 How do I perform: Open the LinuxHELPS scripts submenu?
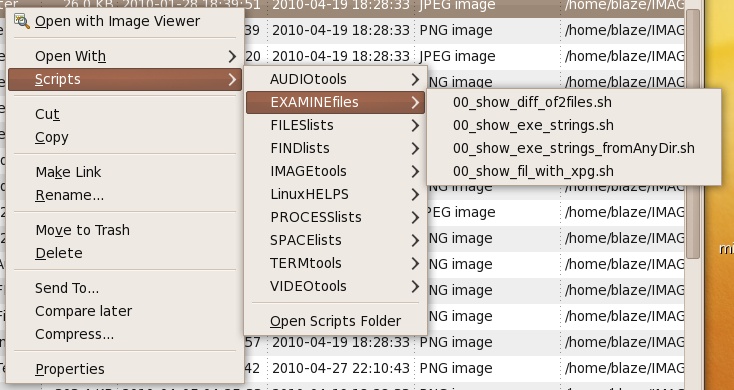pyautogui.click(x=335, y=194)
